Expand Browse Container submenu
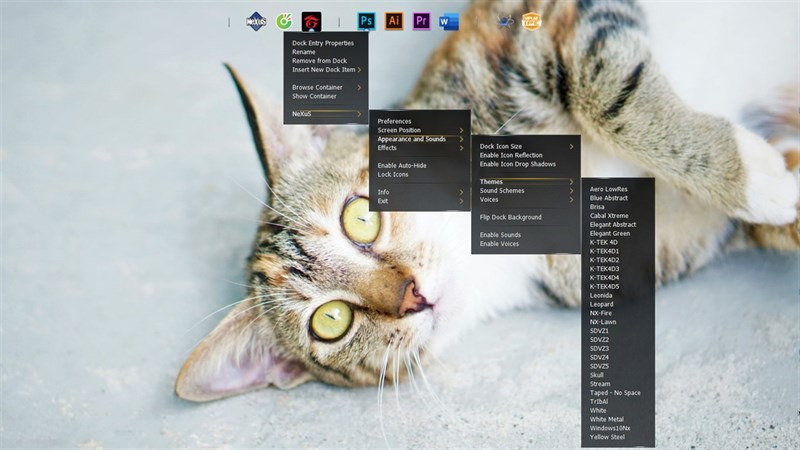The height and width of the screenshot is (450, 800). coord(326,87)
